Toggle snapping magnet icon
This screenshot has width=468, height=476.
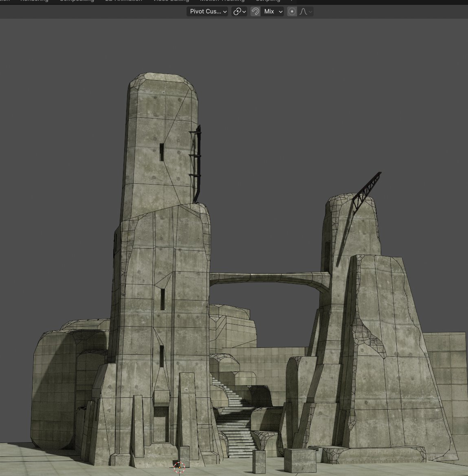coord(255,11)
